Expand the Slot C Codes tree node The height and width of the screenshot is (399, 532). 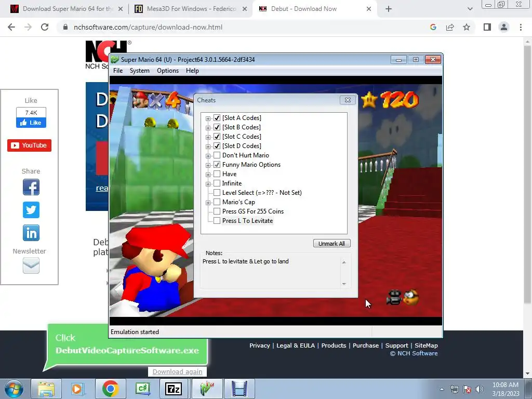(x=208, y=137)
